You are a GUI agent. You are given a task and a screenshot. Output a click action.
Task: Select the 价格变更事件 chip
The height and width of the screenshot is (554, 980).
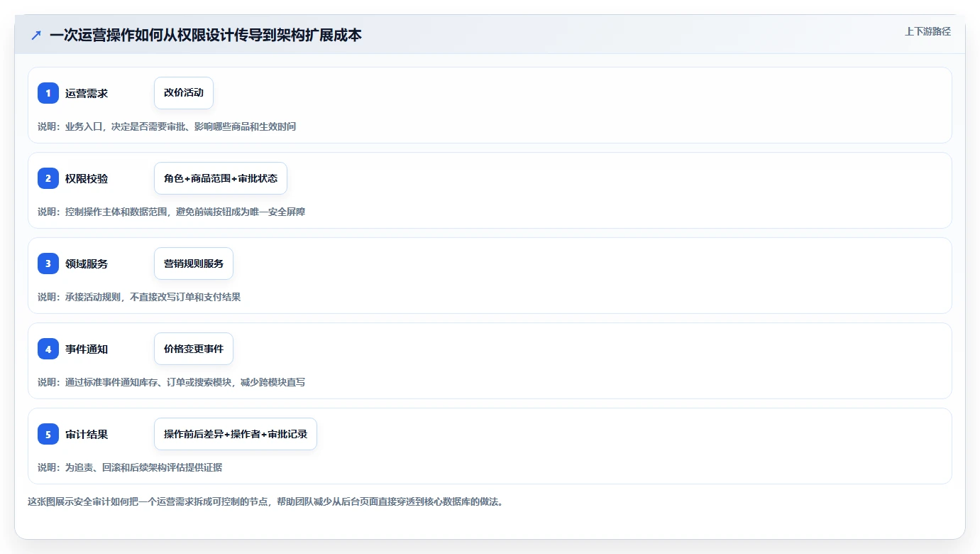tap(194, 349)
